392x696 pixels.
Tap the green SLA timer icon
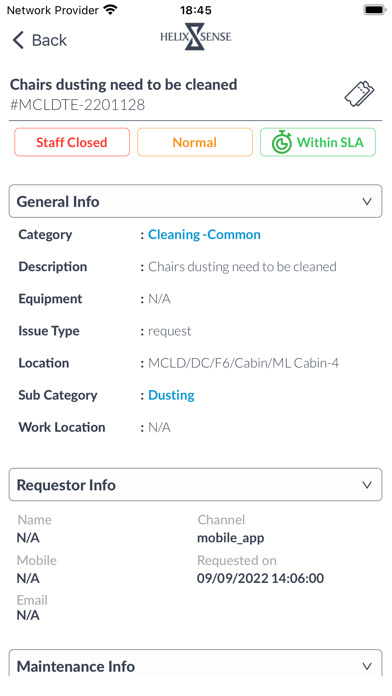282,142
